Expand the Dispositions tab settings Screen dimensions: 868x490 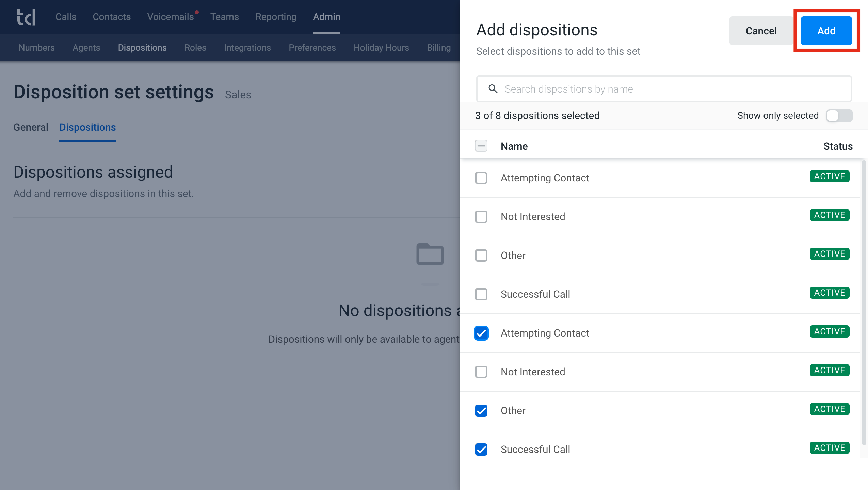coord(87,127)
